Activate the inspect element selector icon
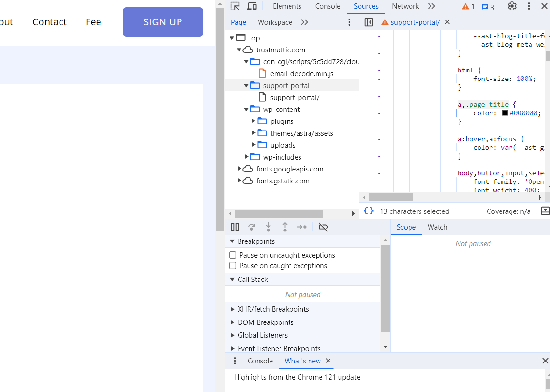The height and width of the screenshot is (392, 550). pyautogui.click(x=235, y=6)
